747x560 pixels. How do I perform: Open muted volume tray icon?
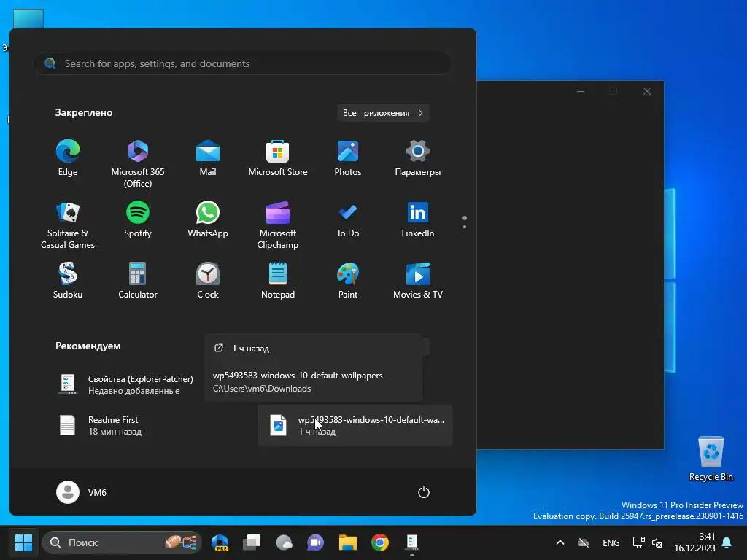coord(657,542)
